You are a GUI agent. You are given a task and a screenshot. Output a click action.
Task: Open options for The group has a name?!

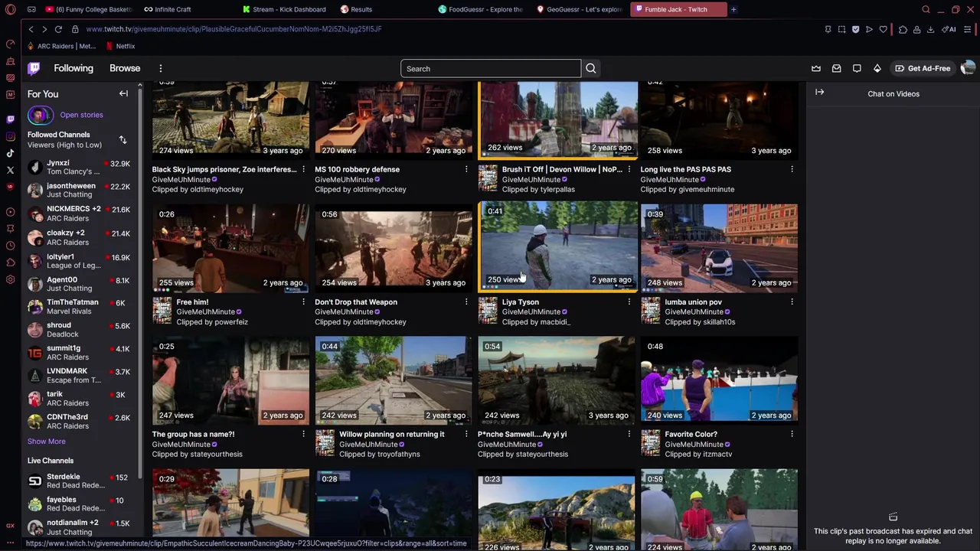[303, 434]
